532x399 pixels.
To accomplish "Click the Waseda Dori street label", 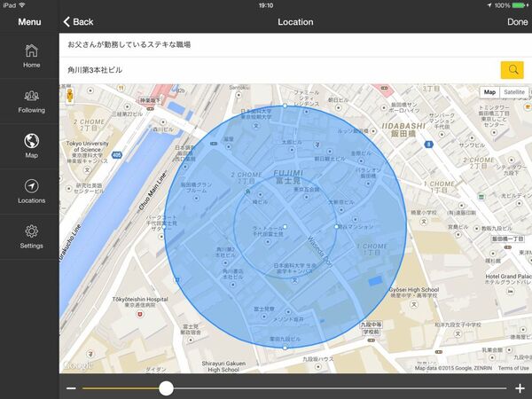I will tap(318, 252).
